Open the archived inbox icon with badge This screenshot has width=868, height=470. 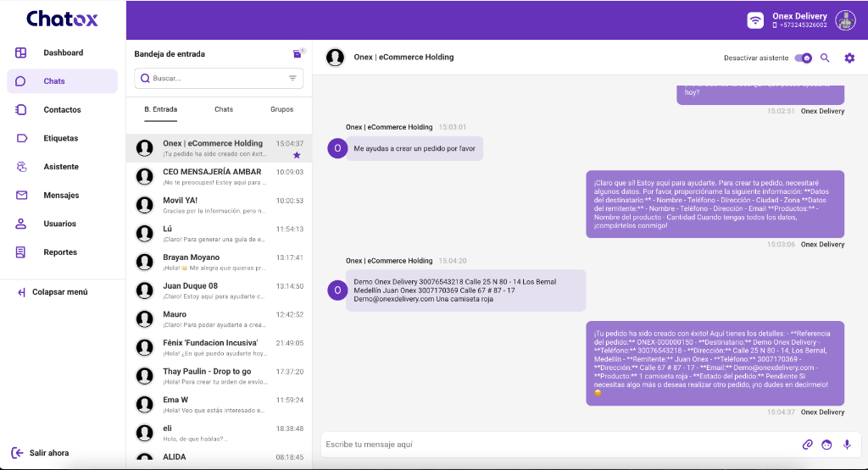(298, 53)
